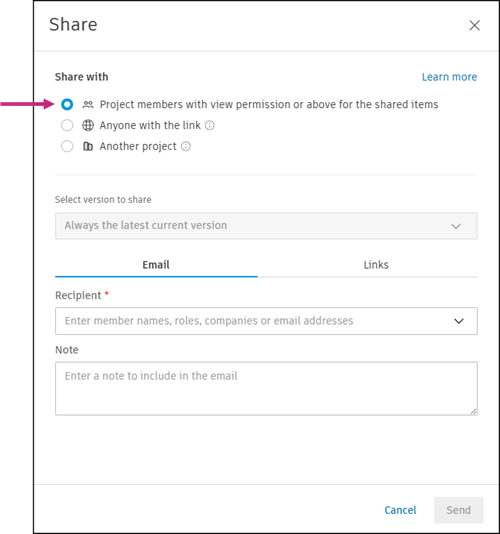Close the Share dialog with the X
Image resolution: width=500 pixels, height=534 pixels.
pyautogui.click(x=474, y=25)
